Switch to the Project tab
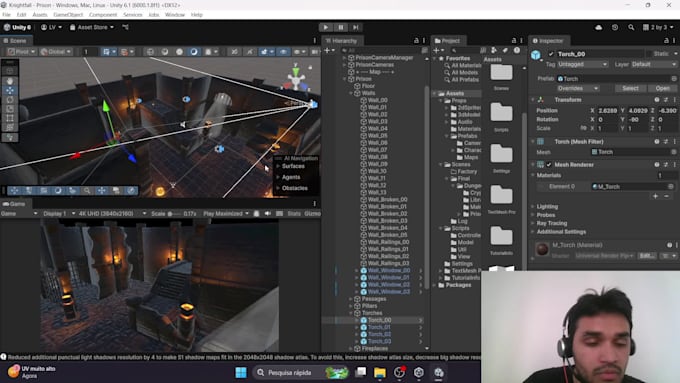This screenshot has width=680, height=383. pos(447,41)
